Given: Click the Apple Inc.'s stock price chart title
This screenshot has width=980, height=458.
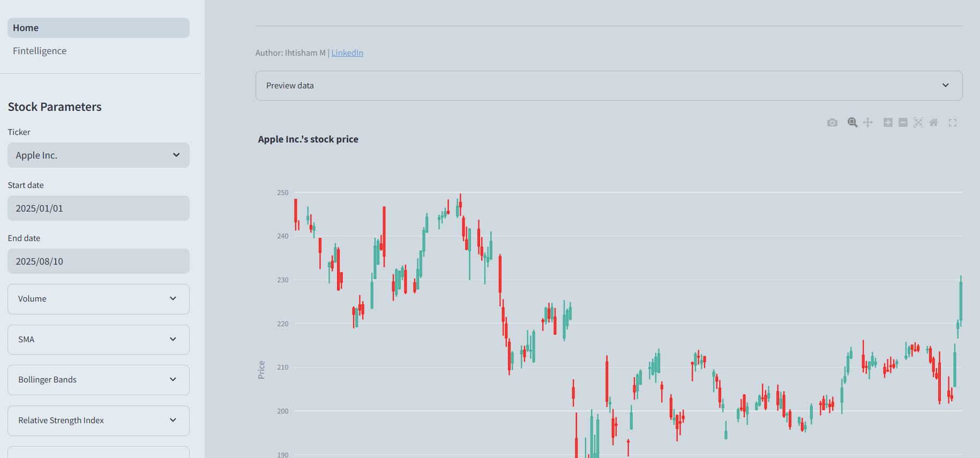Looking at the screenshot, I should [x=308, y=139].
